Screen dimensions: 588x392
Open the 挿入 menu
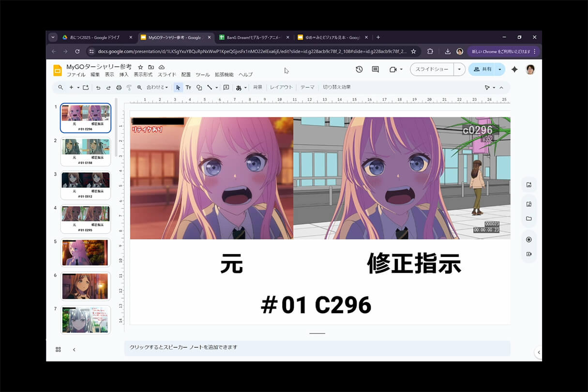124,75
